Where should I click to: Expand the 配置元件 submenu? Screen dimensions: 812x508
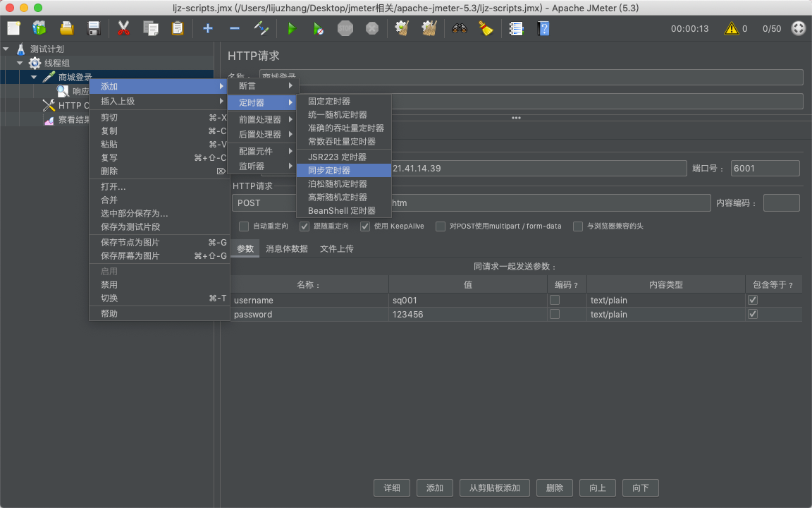(x=262, y=152)
